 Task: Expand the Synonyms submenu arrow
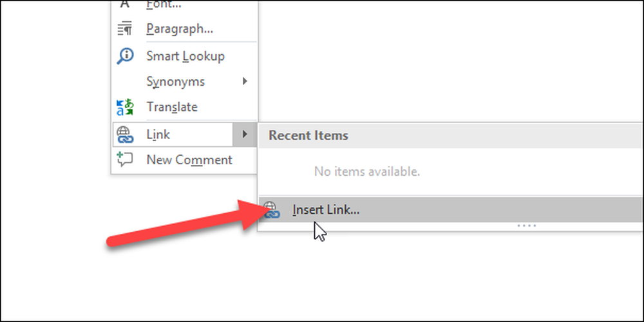coord(245,81)
